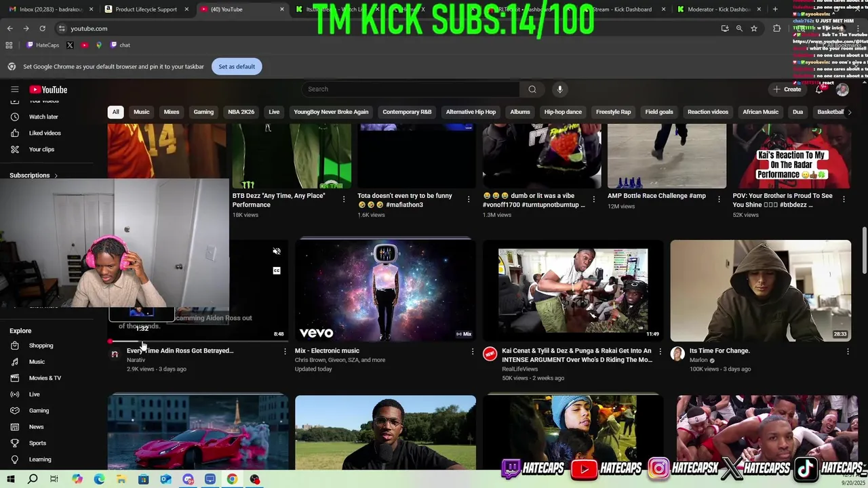
Task: Switch to Moderator - Kick Dashboard tab
Action: click(719, 9)
